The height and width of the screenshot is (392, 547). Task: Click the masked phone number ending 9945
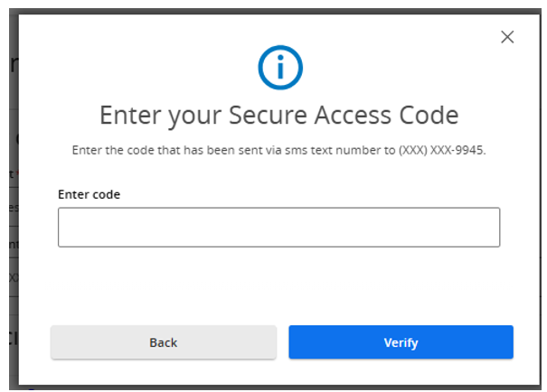(x=441, y=150)
